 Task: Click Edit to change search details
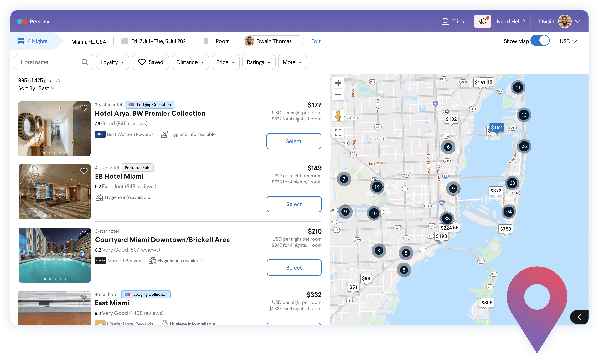pos(316,41)
